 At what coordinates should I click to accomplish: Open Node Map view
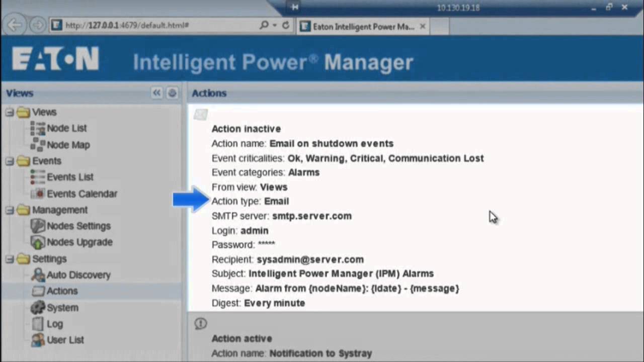[68, 145]
